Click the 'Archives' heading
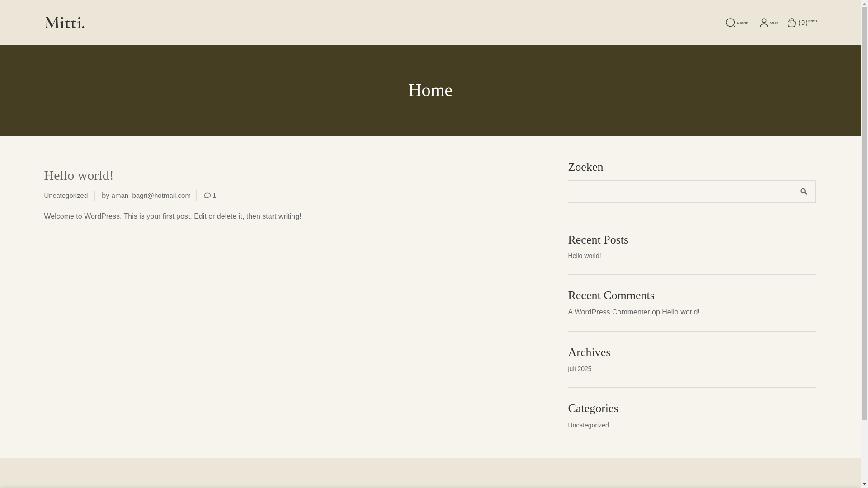This screenshot has height=488, width=868. pyautogui.click(x=589, y=352)
